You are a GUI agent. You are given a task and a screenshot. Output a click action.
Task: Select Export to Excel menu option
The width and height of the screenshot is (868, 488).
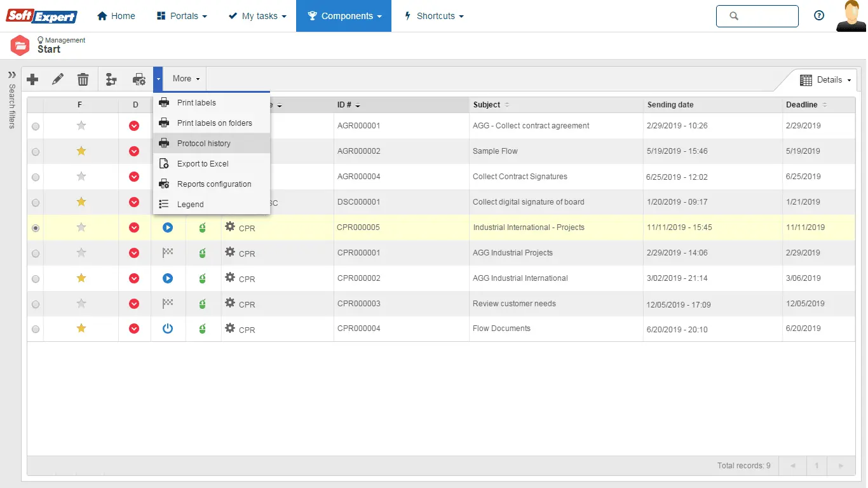(202, 164)
